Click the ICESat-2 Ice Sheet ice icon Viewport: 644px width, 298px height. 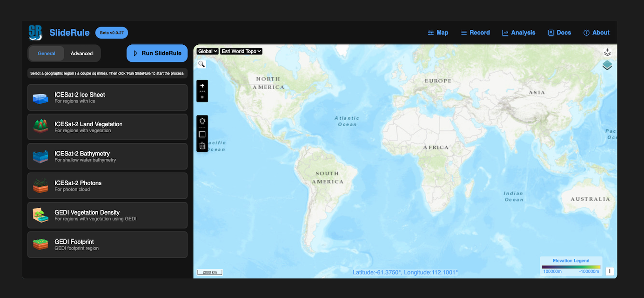[x=40, y=98]
